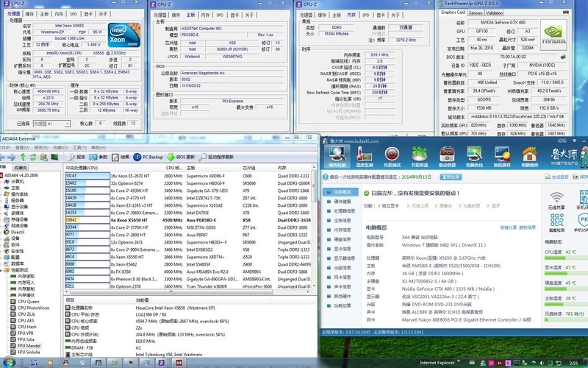588x368 pixels.
Task: Open 性能测试 gauge icon in Ludashi toolbar
Action: (392, 156)
